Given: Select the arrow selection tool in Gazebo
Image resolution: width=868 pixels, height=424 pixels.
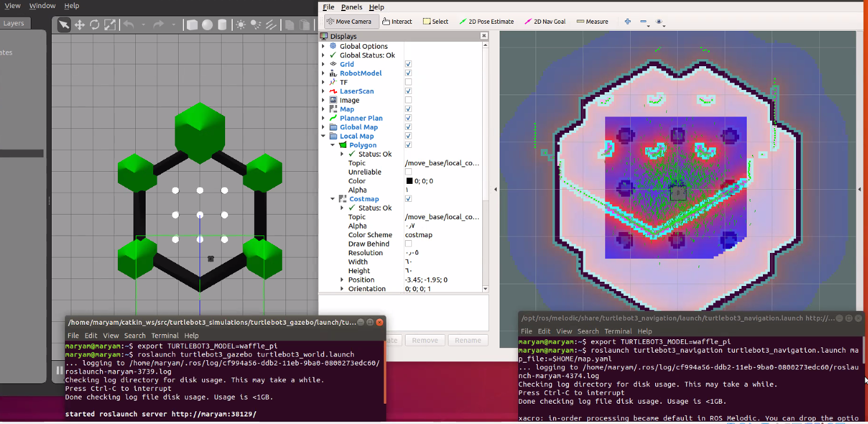Looking at the screenshot, I should point(64,24).
